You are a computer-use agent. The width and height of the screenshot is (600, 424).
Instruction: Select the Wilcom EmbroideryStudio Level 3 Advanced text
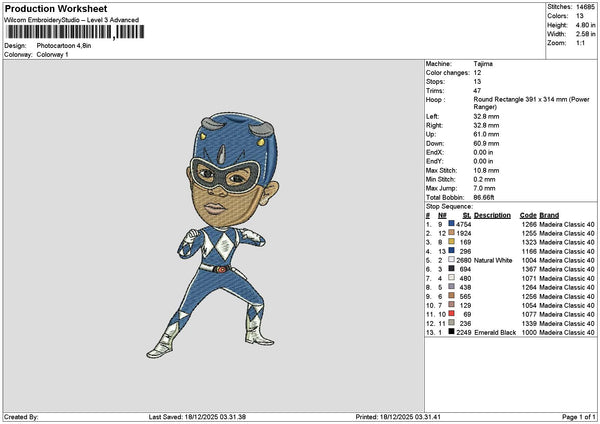click(x=72, y=20)
